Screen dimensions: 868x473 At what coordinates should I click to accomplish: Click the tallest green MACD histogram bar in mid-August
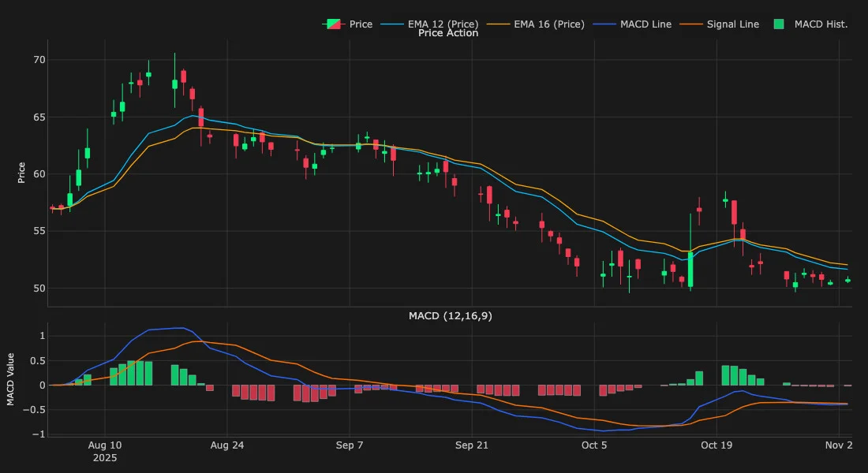point(131,373)
